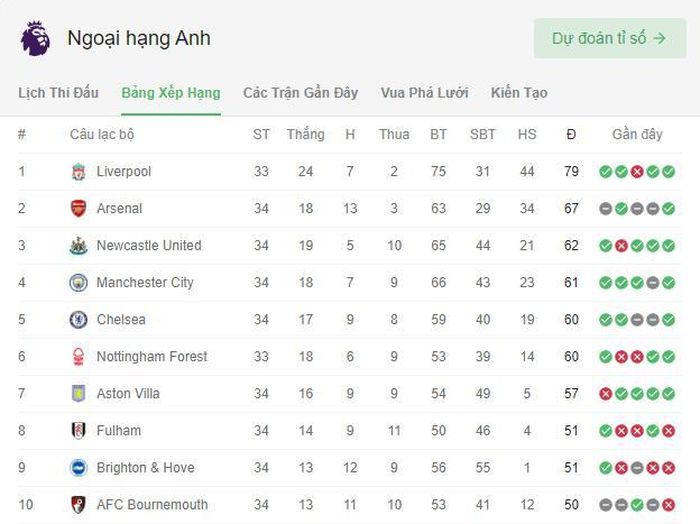The width and height of the screenshot is (700, 524).
Task: Click the Liverpool club crest
Action: pos(79,172)
